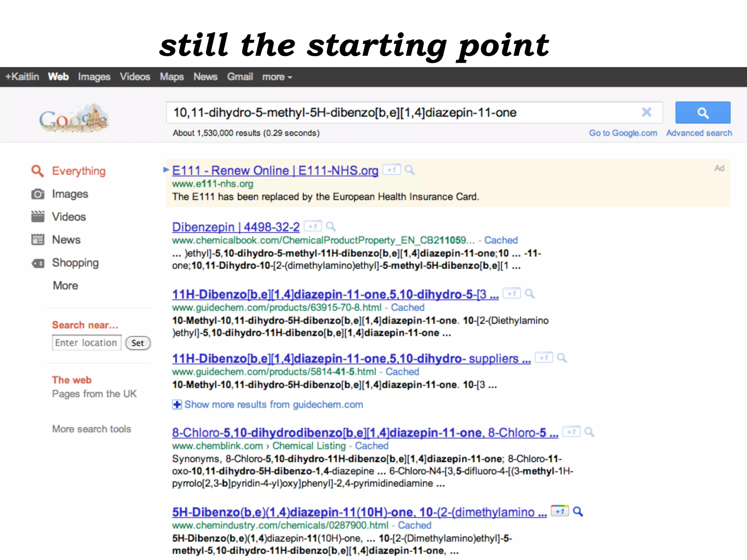Click the Images camera icon in sidebar

[38, 194]
